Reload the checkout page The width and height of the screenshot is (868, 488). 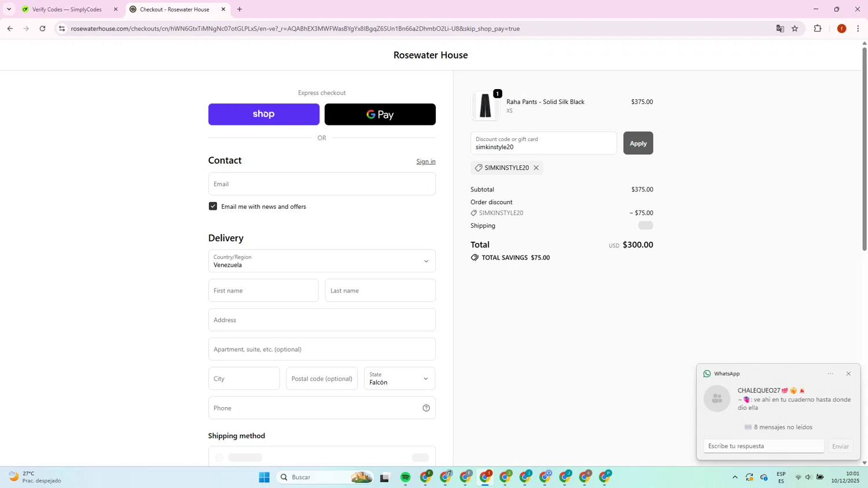[x=42, y=28]
